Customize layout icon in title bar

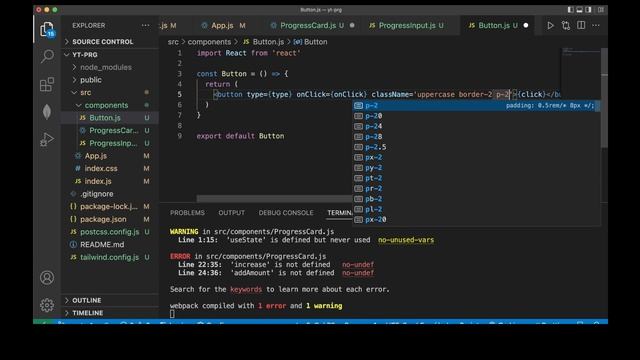[x=601, y=9]
